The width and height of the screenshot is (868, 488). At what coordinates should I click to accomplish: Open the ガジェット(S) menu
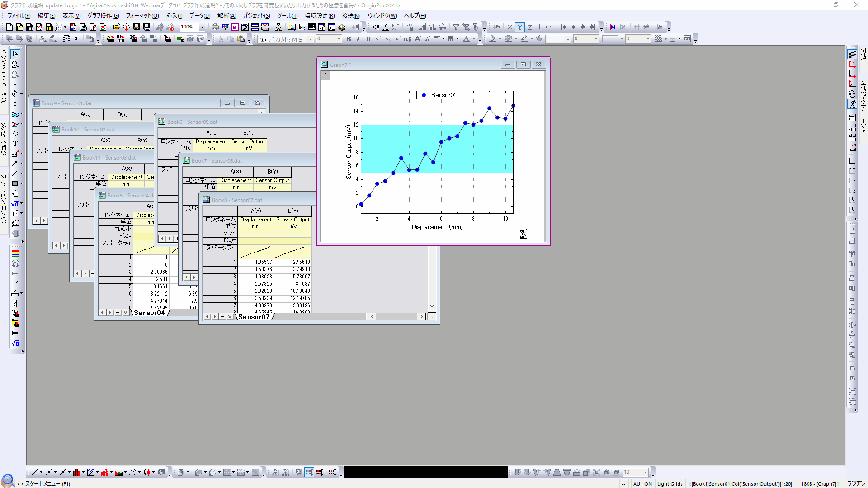coord(256,15)
